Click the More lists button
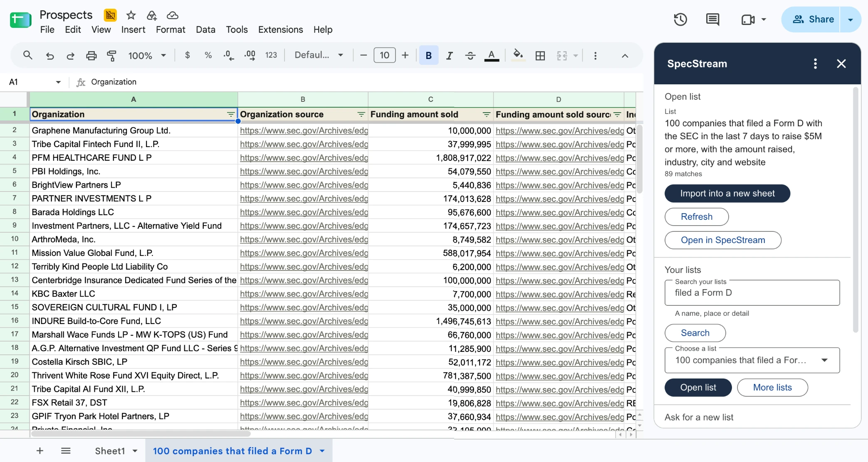The width and height of the screenshot is (868, 462). click(x=772, y=387)
